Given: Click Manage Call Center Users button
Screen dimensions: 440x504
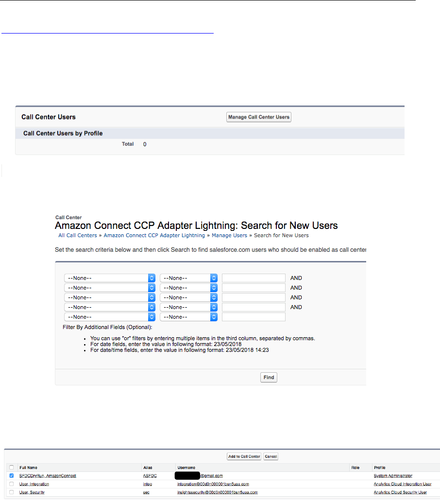Looking at the screenshot, I should coord(258,117).
